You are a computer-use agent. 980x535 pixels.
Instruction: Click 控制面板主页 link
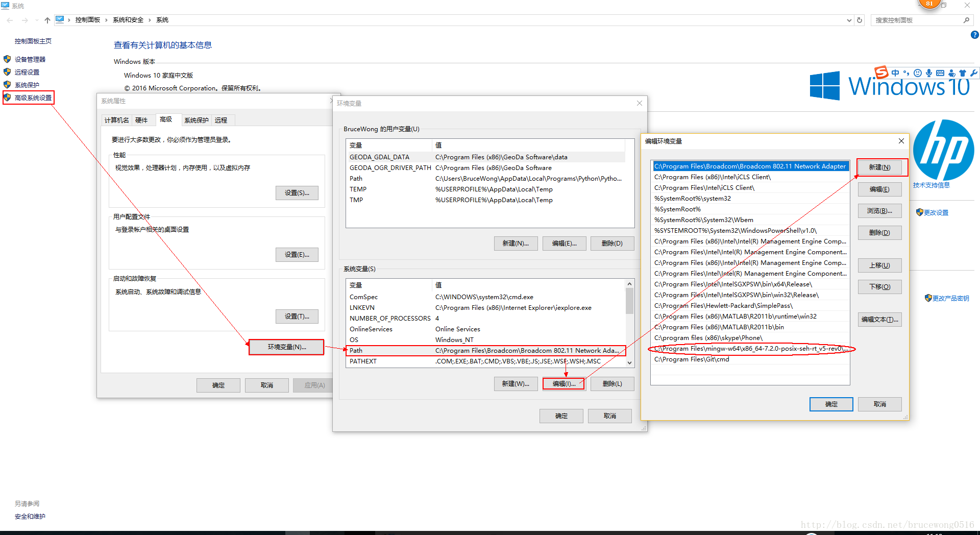(33, 41)
